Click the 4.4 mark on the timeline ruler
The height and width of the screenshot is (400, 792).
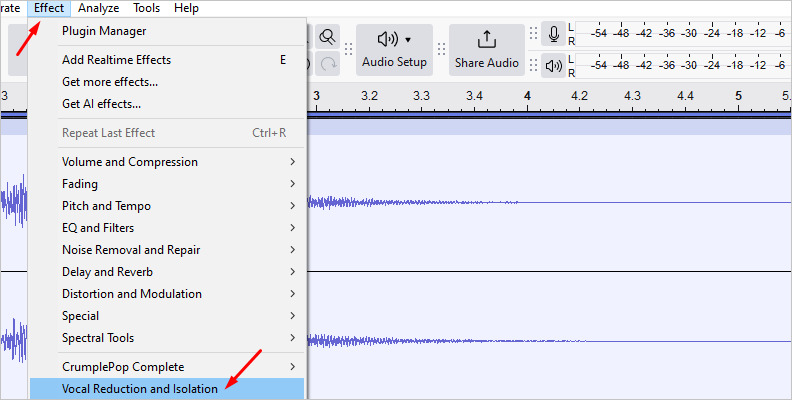pyautogui.click(x=685, y=96)
